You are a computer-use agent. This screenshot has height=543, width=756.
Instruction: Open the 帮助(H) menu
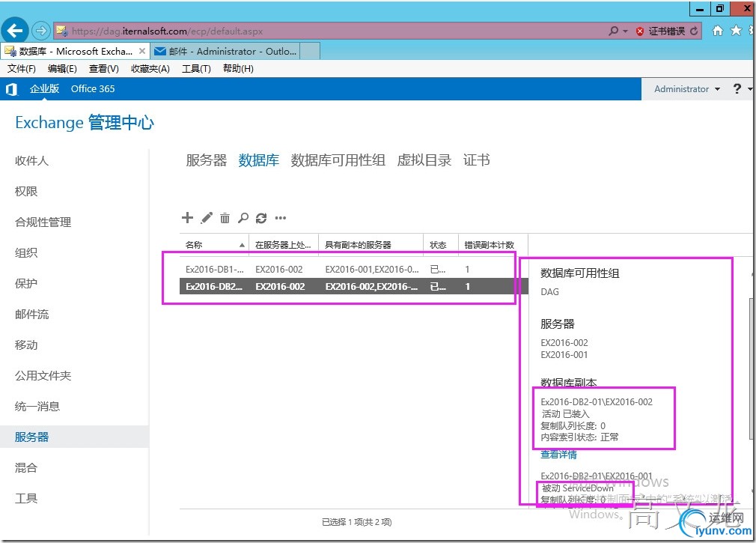pos(238,69)
